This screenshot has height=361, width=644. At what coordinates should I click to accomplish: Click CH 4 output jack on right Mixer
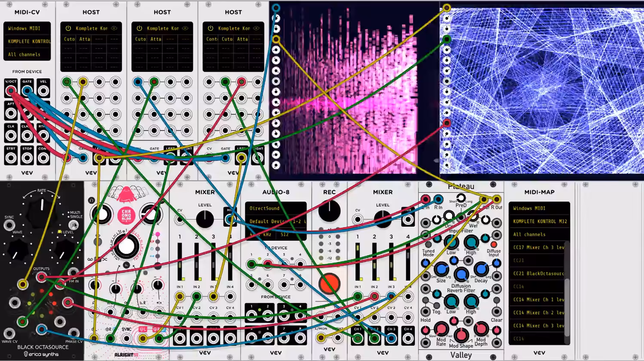click(x=408, y=338)
